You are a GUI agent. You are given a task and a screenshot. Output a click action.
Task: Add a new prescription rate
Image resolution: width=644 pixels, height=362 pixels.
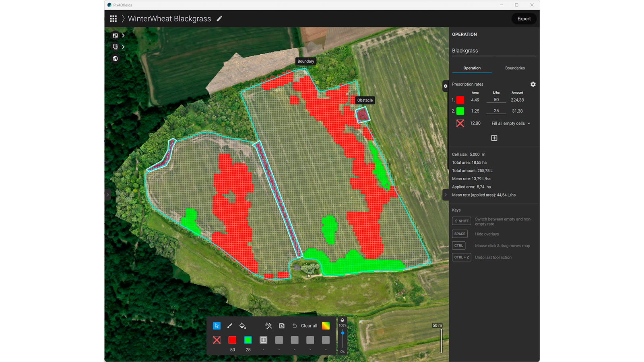coord(494,138)
